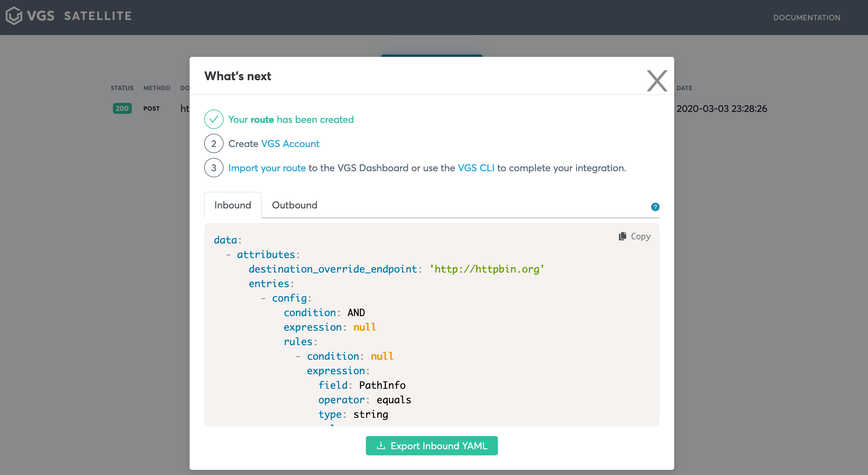Open the VGS Account link
This screenshot has width=868, height=475.
tap(290, 144)
